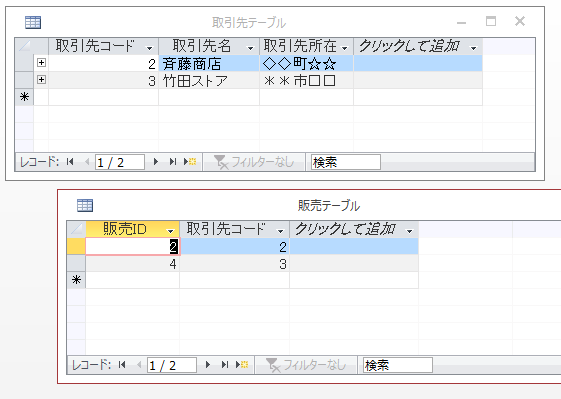The image size is (561, 399).
Task: Go to previous record in 販売テーブル
Action: 139,365
